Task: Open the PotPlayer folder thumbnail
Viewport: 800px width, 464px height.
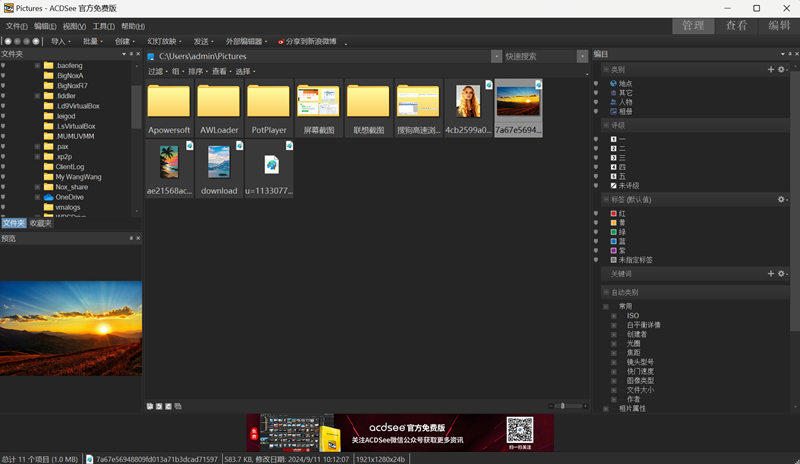Action: [x=269, y=103]
